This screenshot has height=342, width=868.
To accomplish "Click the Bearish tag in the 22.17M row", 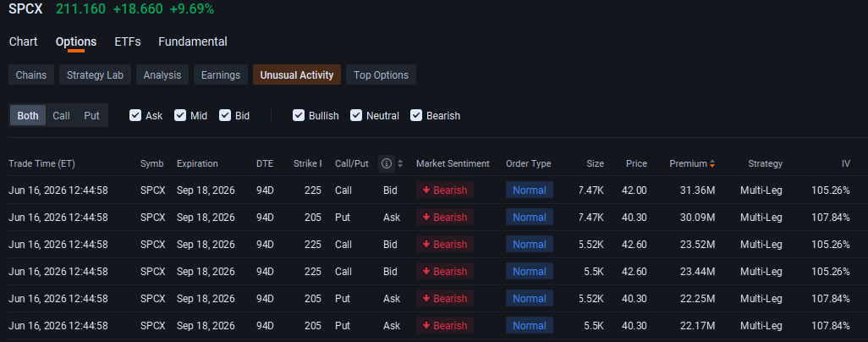I will point(445,325).
